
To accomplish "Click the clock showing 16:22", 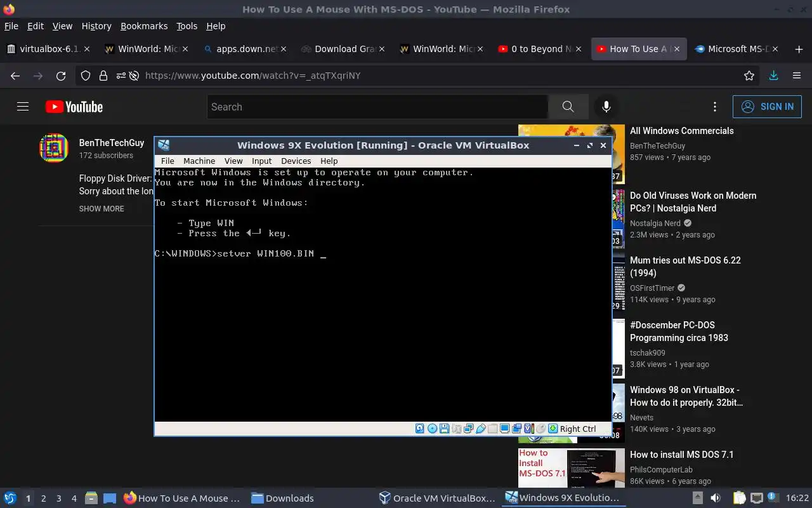I will [x=797, y=498].
